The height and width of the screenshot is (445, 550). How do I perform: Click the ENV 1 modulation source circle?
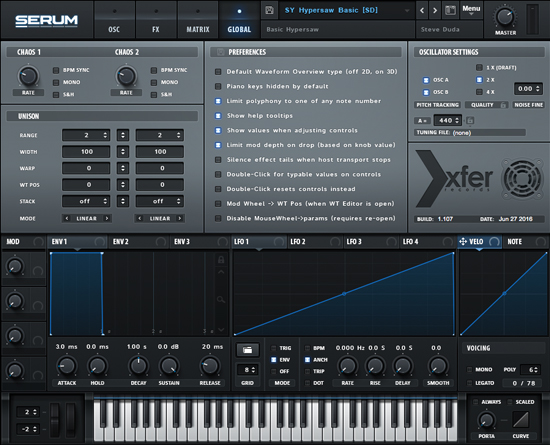[x=100, y=242]
